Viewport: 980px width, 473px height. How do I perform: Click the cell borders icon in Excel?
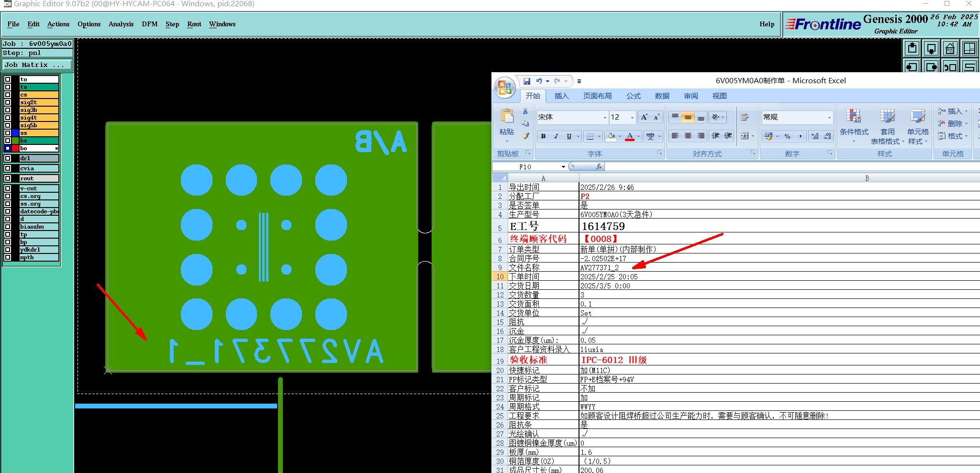[590, 136]
